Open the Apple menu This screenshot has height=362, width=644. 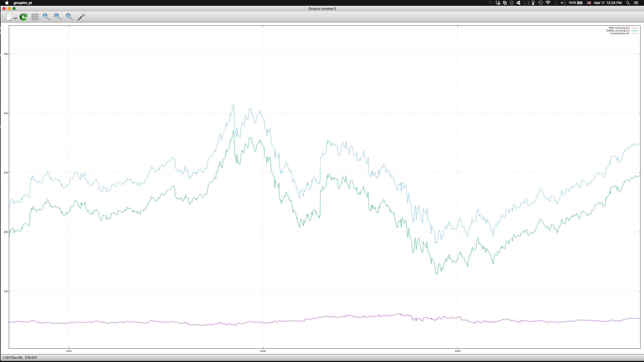tap(7, 3)
